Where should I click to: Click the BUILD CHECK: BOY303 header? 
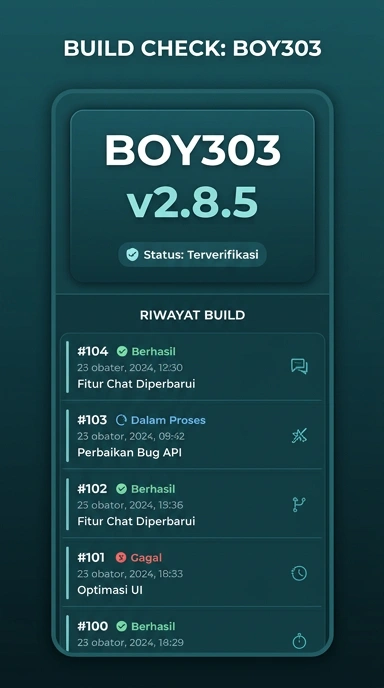[192, 48]
